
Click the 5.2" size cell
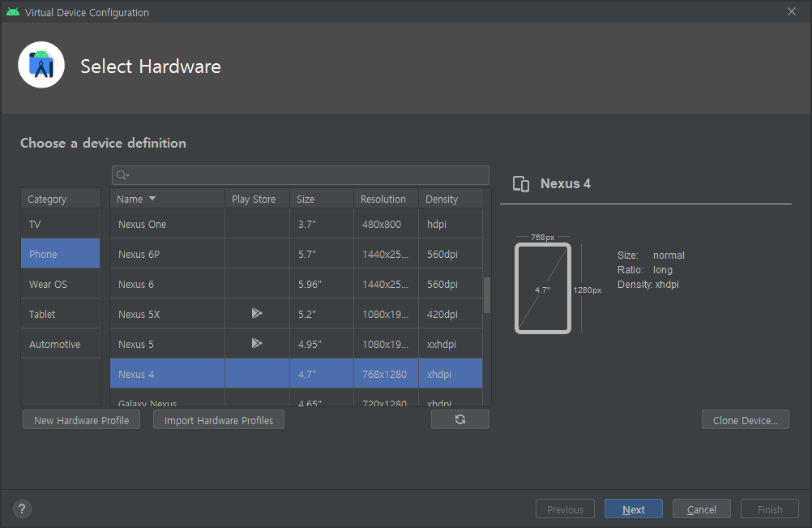(x=322, y=314)
